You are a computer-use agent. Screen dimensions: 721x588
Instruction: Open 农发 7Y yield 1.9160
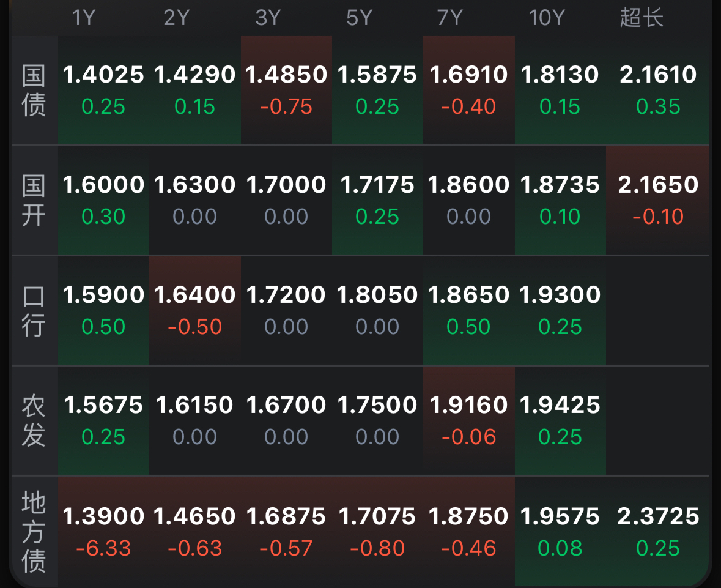468,420
